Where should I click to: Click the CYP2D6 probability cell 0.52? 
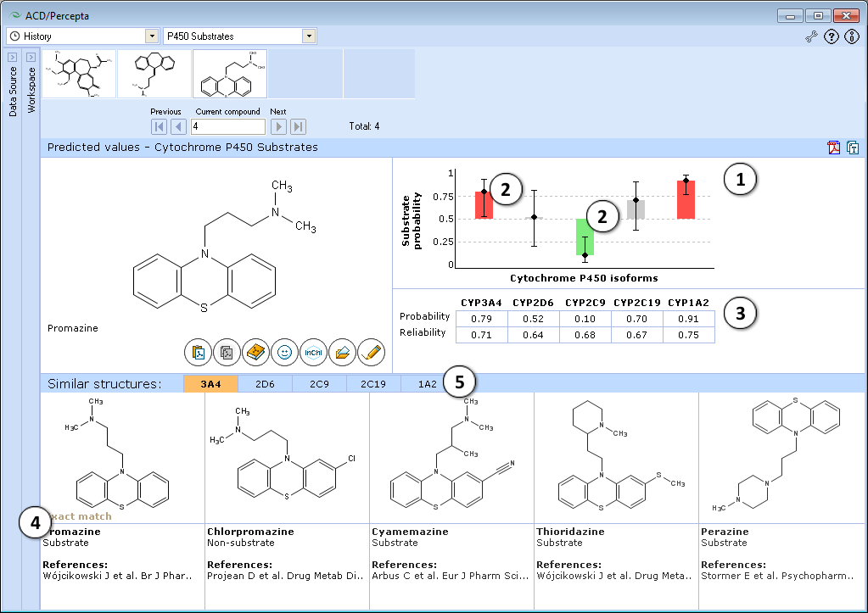(x=533, y=319)
